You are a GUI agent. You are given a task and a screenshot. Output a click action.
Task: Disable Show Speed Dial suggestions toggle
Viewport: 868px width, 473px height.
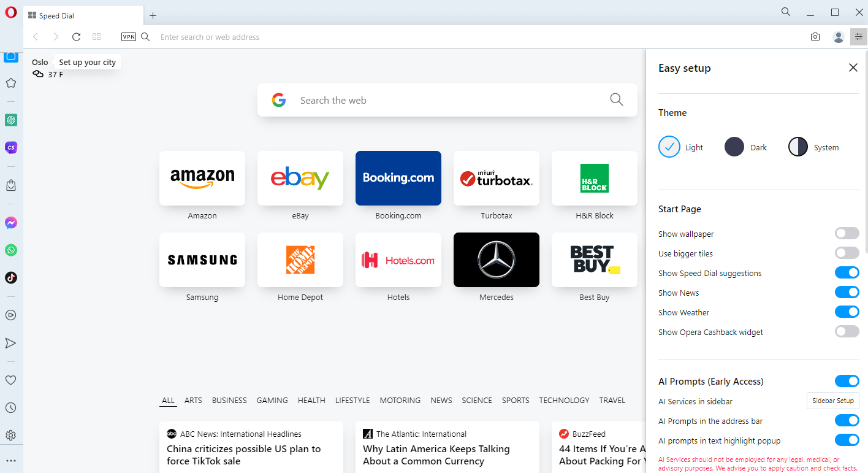(847, 272)
